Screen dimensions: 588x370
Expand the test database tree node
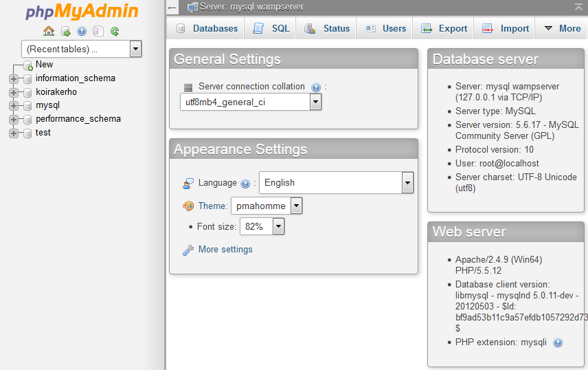pyautogui.click(x=14, y=133)
